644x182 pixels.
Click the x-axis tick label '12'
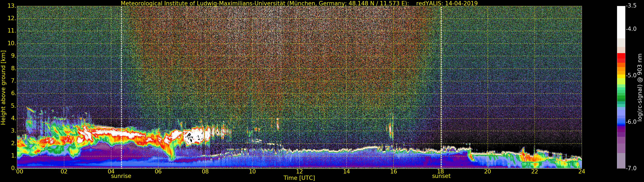299,171
